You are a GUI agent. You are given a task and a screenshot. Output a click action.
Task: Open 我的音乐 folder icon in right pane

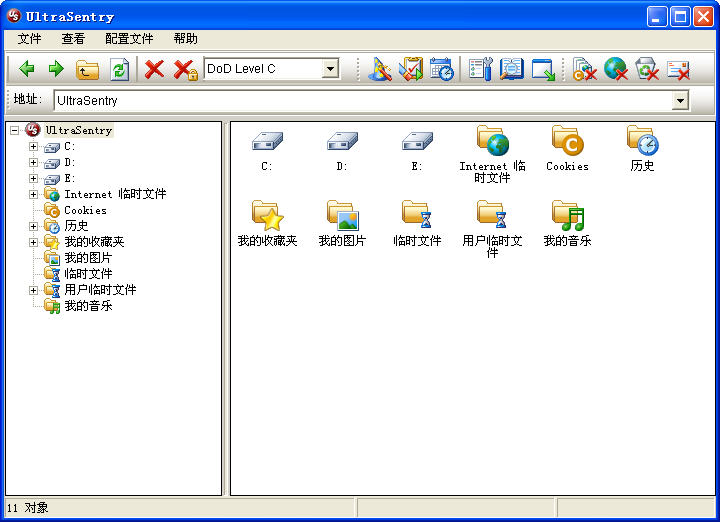pos(567,215)
